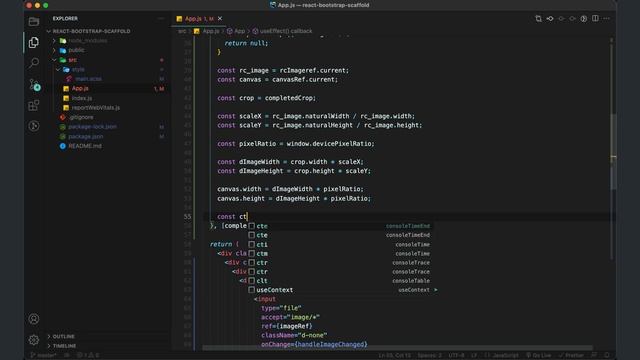Click errors and warnings count in status bar
Screen dimensions: 640x360
[88, 355]
